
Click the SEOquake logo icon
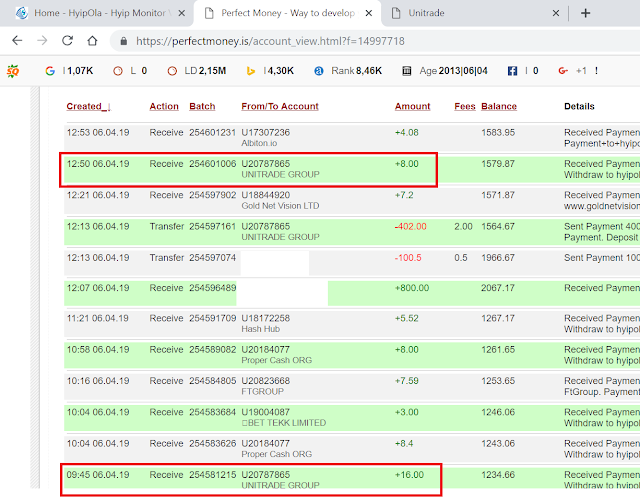(x=13, y=71)
